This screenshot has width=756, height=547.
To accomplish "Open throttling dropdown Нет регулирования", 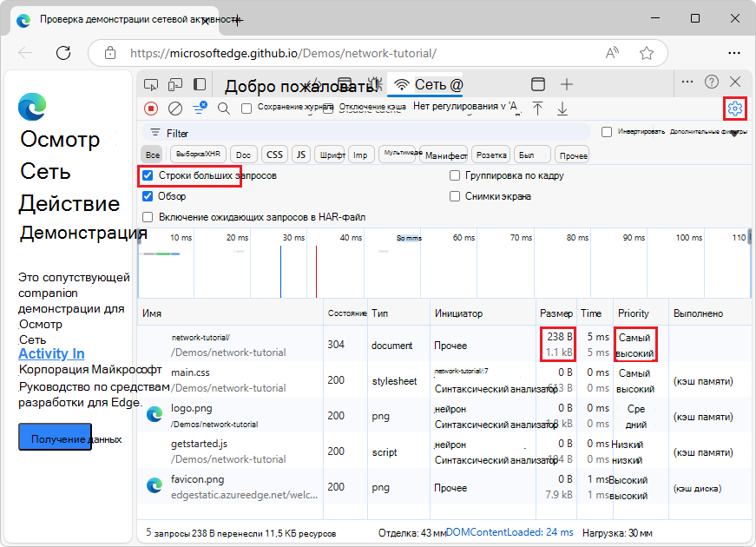I will click(x=467, y=107).
